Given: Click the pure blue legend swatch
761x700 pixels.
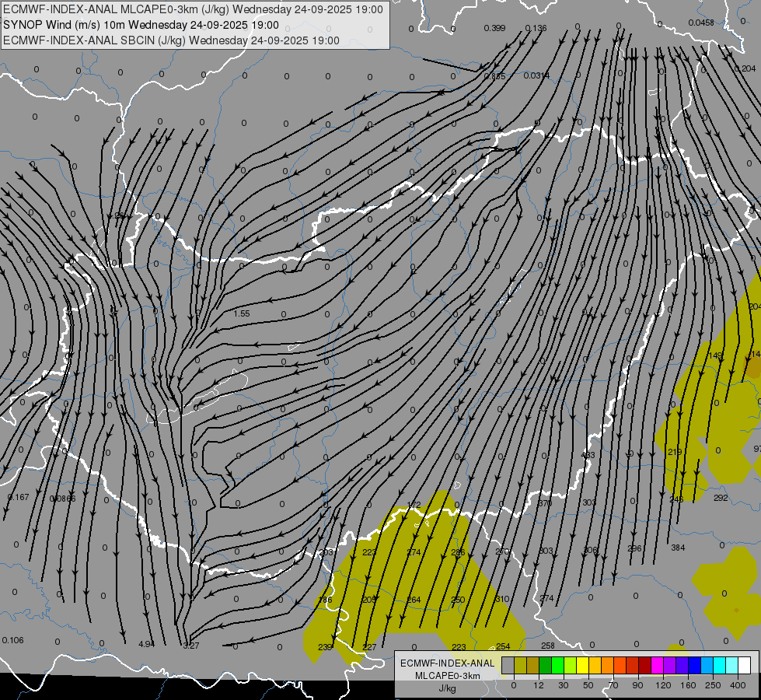Looking at the screenshot, I should click(x=694, y=666).
